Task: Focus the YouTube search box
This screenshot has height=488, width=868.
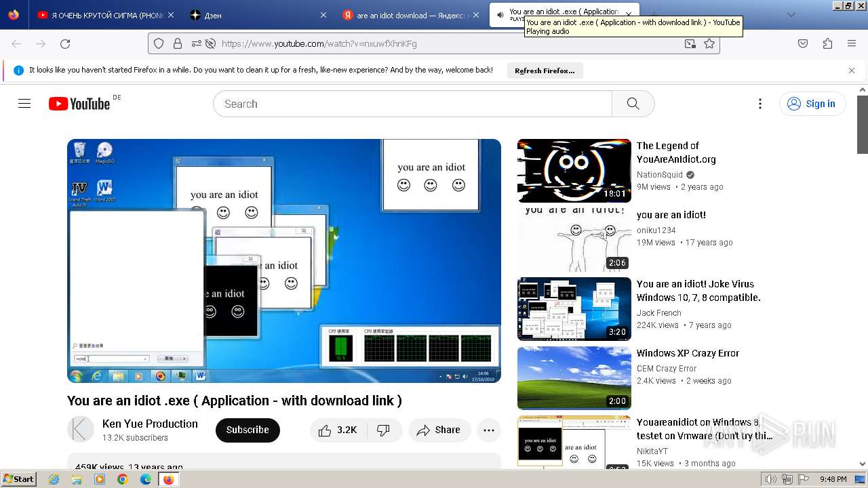Action: [412, 104]
